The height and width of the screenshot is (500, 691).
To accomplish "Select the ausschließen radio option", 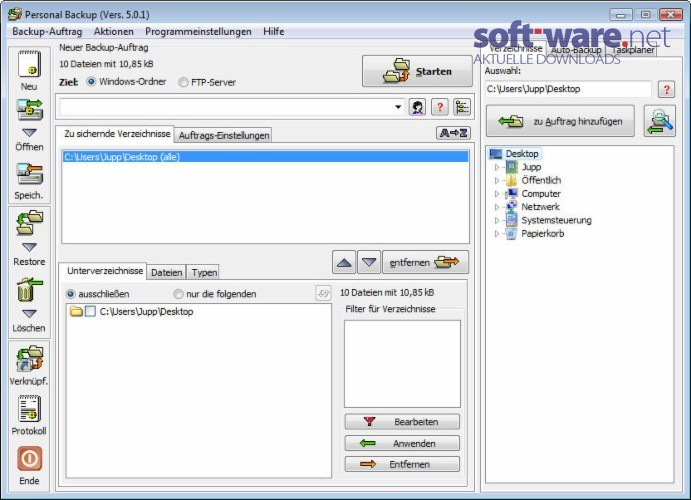I will click(70, 293).
